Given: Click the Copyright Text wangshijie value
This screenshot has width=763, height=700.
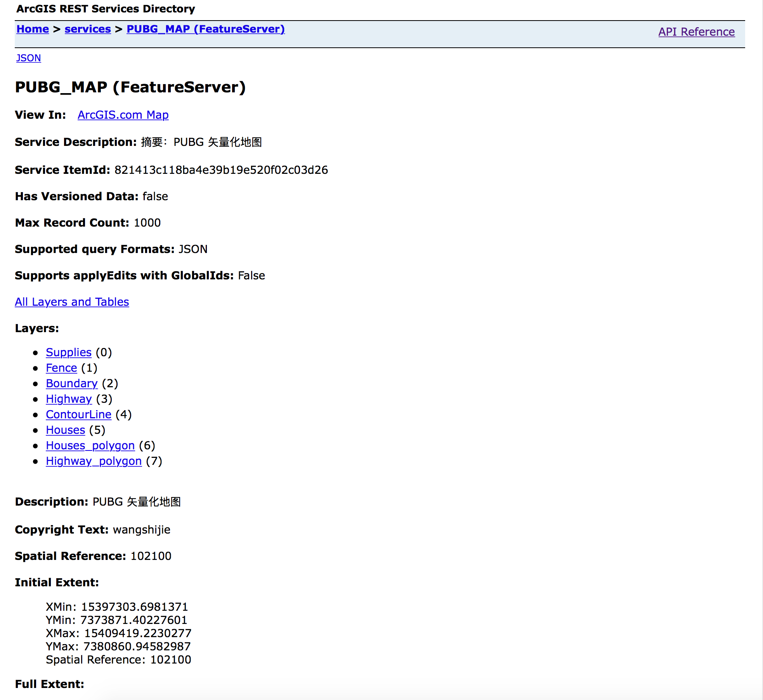Looking at the screenshot, I should point(141,530).
